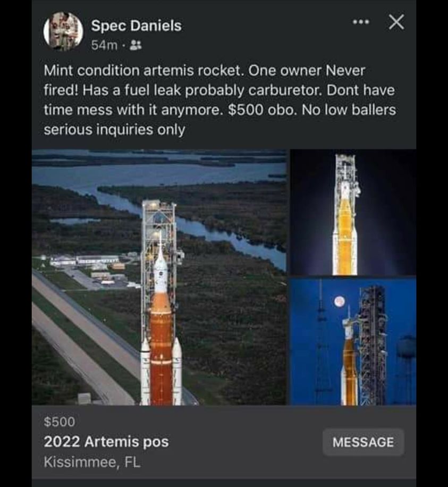Open the Spec Daniels profile name link

point(136,26)
